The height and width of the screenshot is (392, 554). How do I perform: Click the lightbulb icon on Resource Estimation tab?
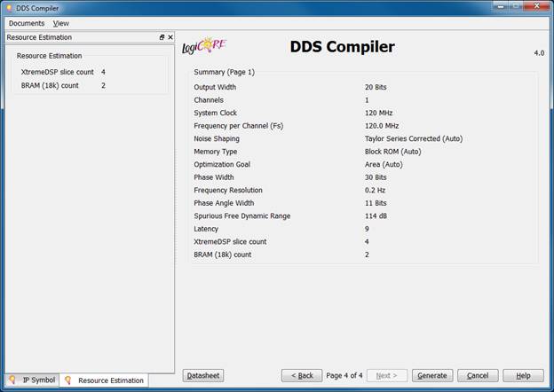[67, 380]
